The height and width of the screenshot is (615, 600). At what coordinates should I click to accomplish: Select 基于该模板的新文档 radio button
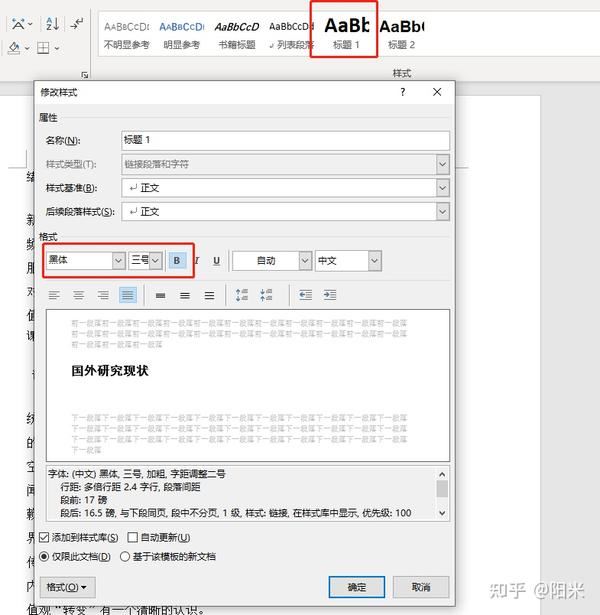125,557
